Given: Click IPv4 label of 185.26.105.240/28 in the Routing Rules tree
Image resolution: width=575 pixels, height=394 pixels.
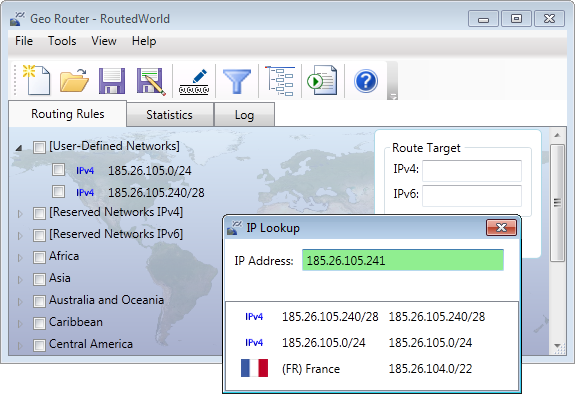Looking at the screenshot, I should 85,193.
